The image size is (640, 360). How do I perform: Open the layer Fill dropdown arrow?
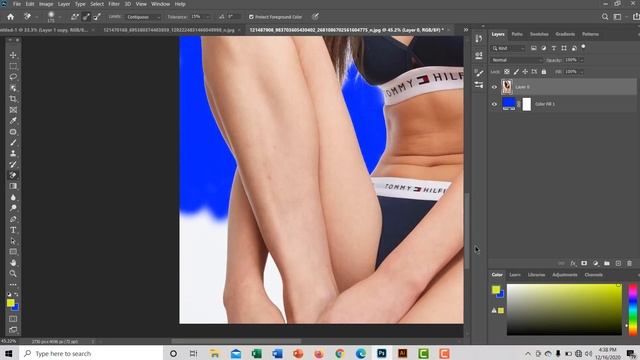(x=582, y=72)
